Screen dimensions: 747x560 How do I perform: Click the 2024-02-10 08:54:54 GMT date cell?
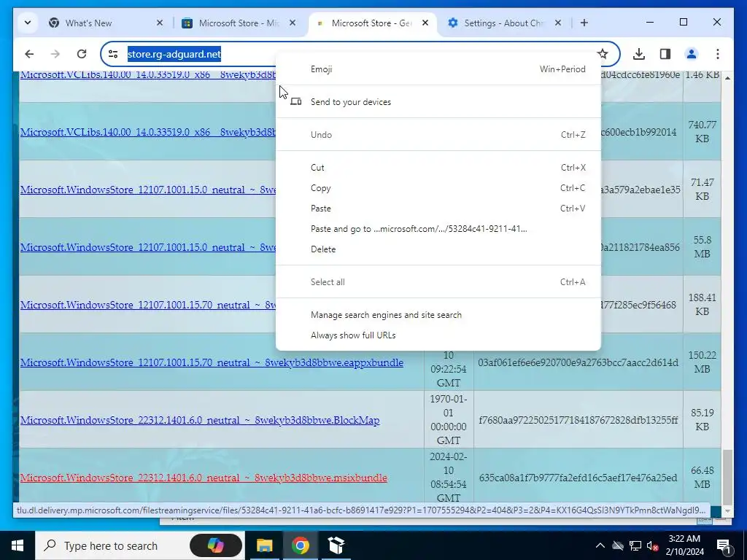pos(449,477)
